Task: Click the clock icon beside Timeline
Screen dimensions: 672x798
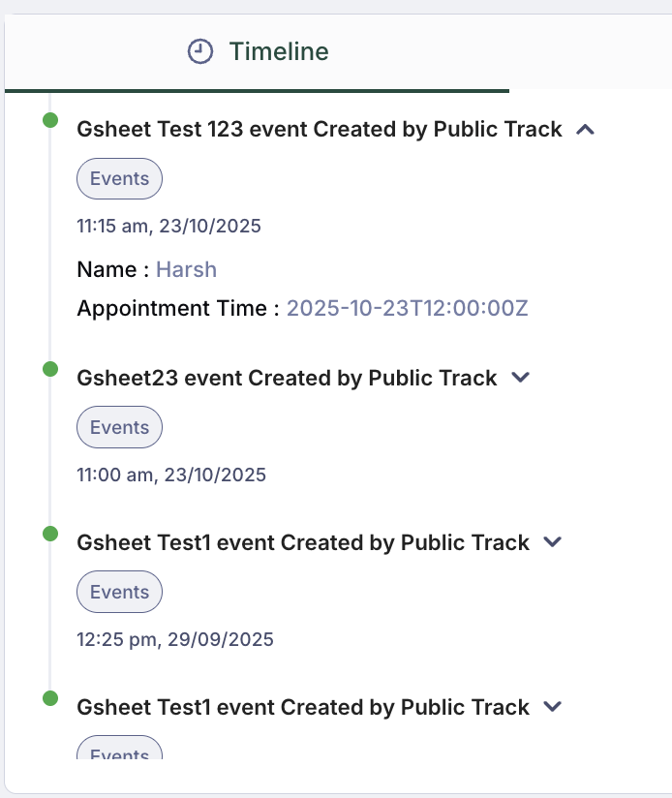Action: pos(199,51)
